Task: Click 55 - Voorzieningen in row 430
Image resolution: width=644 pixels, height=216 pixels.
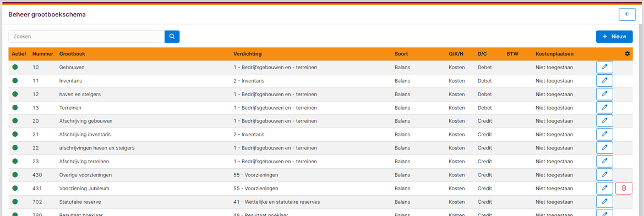Action: point(255,175)
